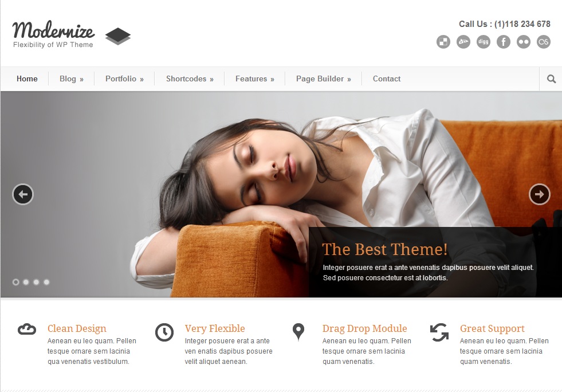Select the second slider pagination dot
This screenshot has width=562, height=392.
(26, 282)
